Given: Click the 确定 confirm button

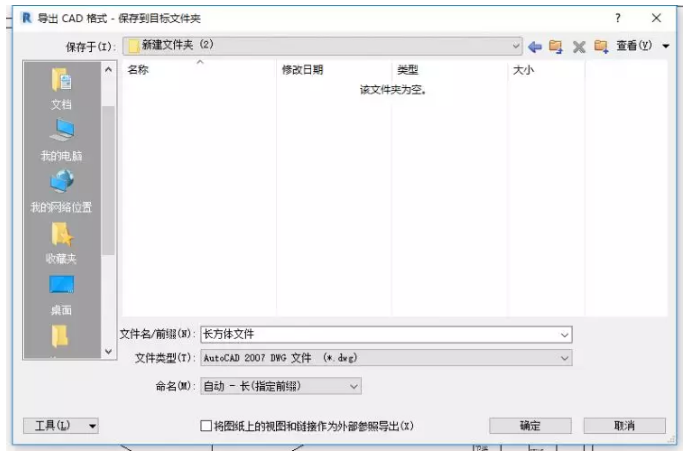Looking at the screenshot, I should coord(530,426).
